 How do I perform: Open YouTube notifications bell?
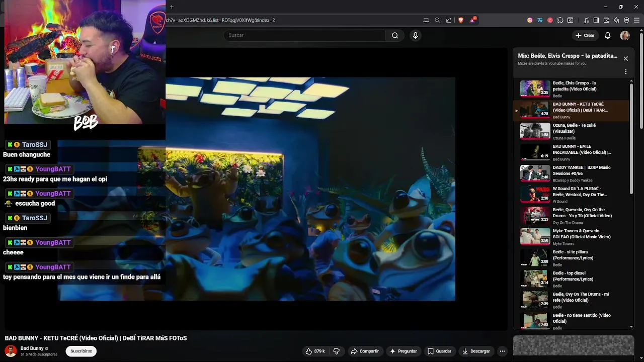pos(607,35)
